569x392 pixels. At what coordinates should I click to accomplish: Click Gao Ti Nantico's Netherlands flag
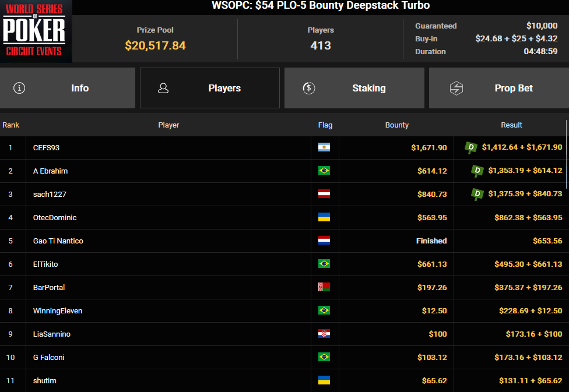(x=324, y=241)
